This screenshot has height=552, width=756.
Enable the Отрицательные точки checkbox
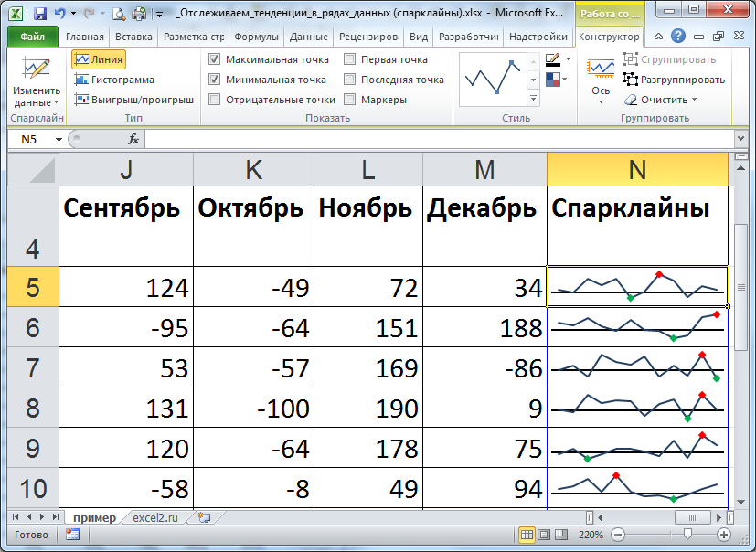pos(215,100)
